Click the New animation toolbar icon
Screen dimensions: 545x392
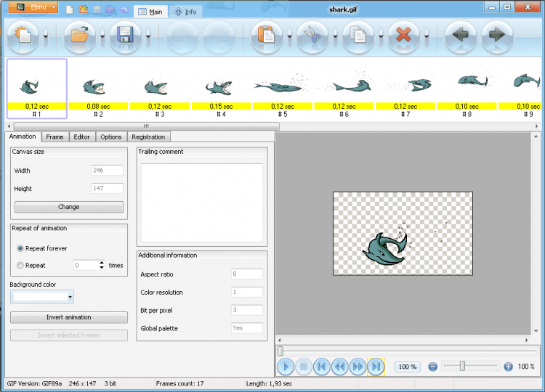(23, 36)
